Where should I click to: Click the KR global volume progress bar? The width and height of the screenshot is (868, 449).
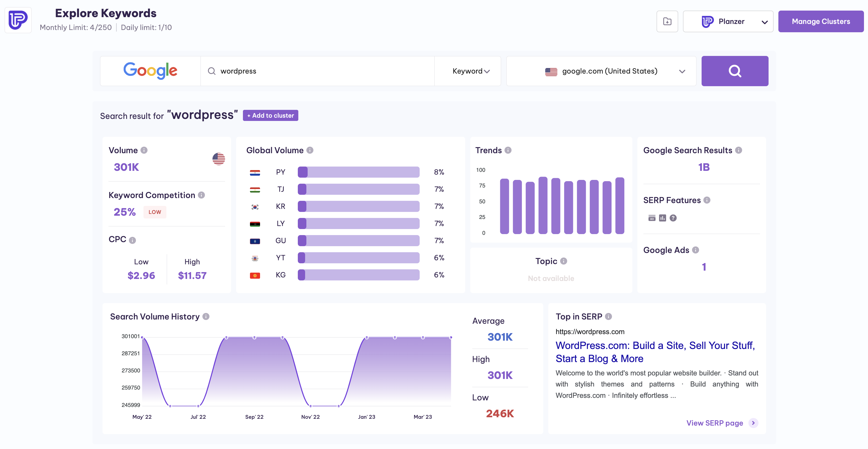[x=358, y=206]
